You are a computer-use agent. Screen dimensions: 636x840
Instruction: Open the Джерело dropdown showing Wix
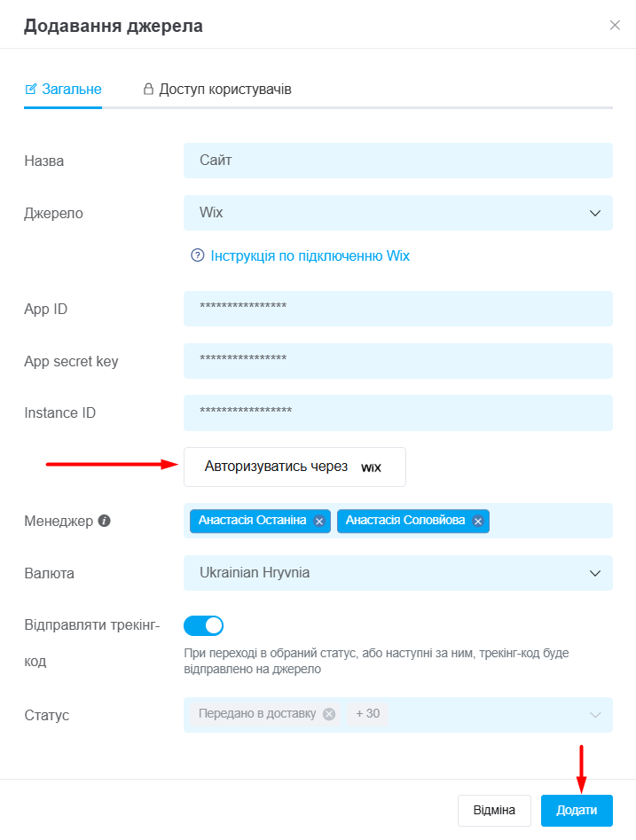(x=397, y=213)
